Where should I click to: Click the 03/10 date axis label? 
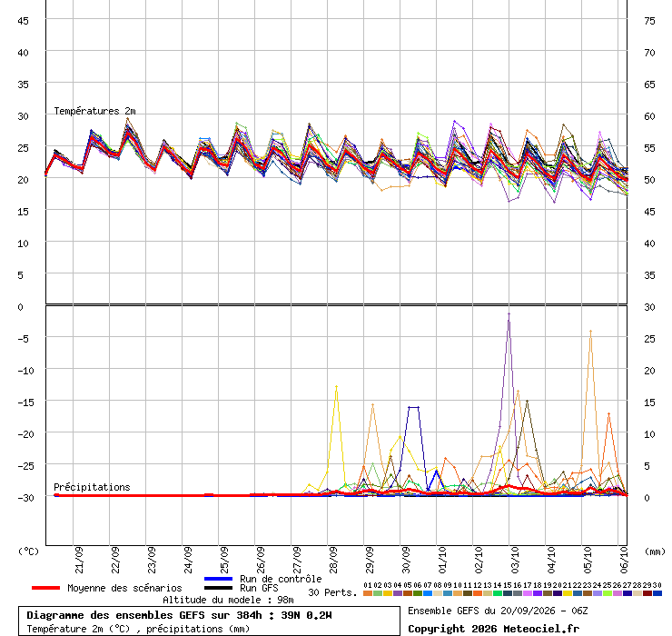pos(515,560)
